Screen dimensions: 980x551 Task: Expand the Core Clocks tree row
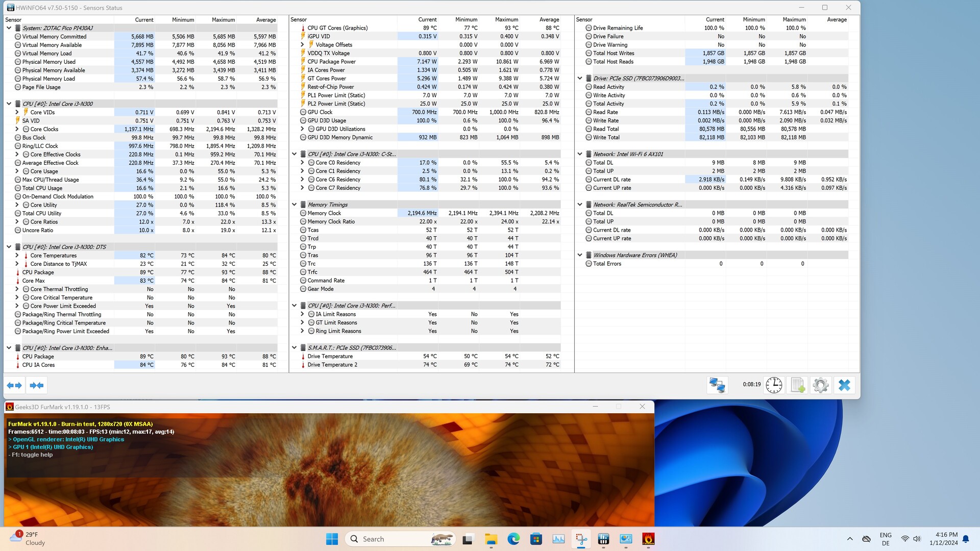pos(17,129)
